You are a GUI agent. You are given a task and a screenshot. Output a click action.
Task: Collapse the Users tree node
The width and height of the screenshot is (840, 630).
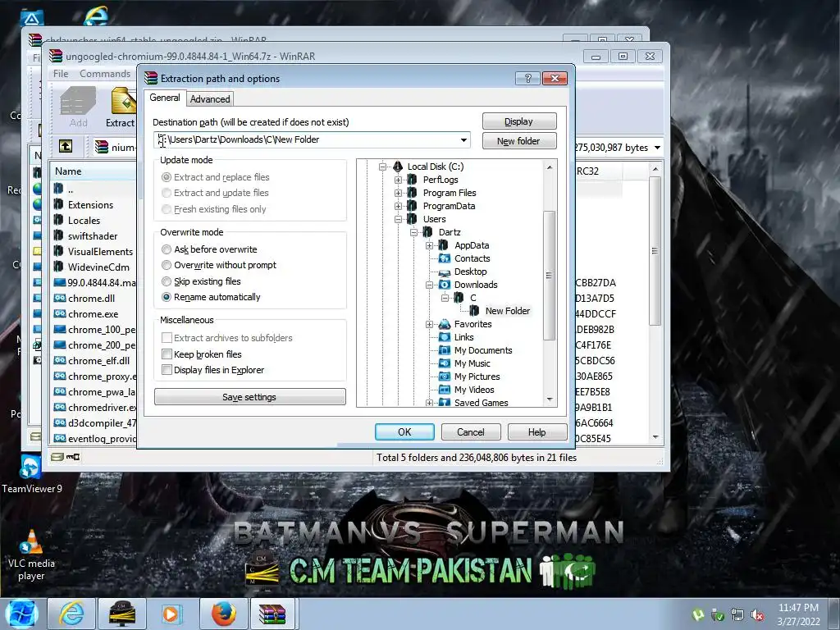click(398, 219)
